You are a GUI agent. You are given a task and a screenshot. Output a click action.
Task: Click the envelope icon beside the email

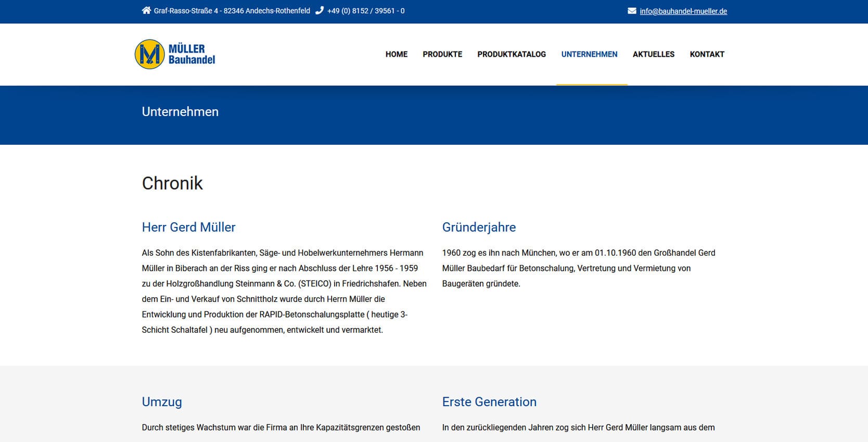632,11
